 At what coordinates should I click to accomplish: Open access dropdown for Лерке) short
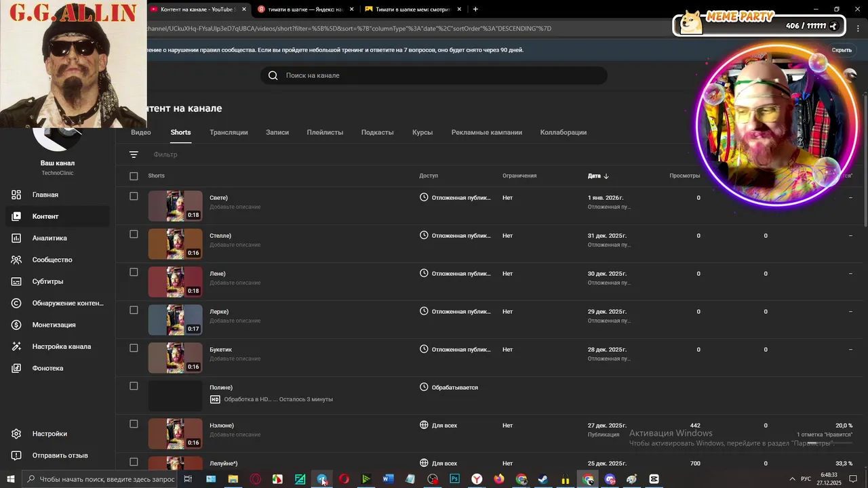point(456,312)
